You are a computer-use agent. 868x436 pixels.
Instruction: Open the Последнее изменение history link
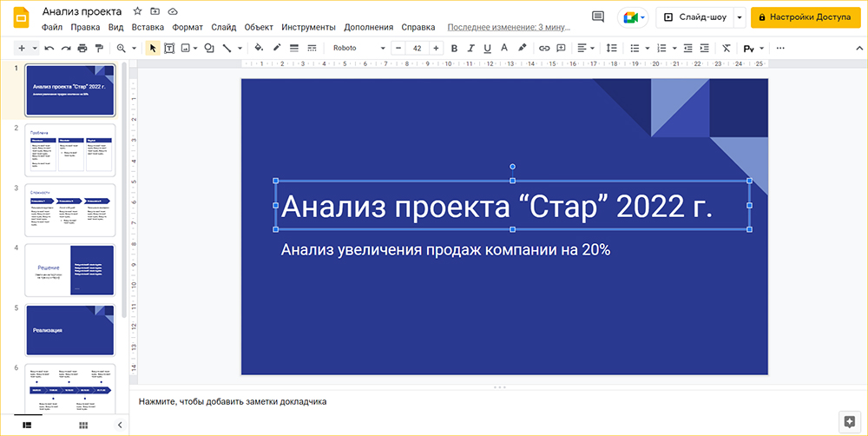[x=509, y=27]
